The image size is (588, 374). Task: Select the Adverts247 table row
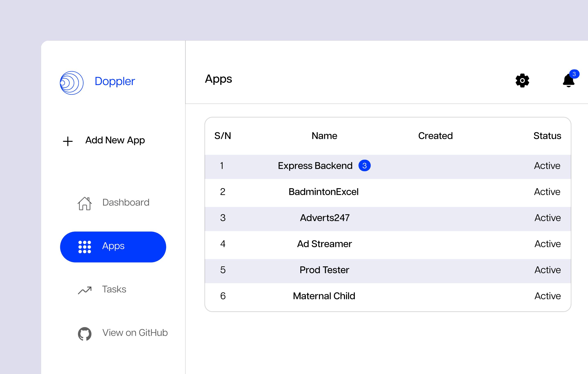pos(325,218)
